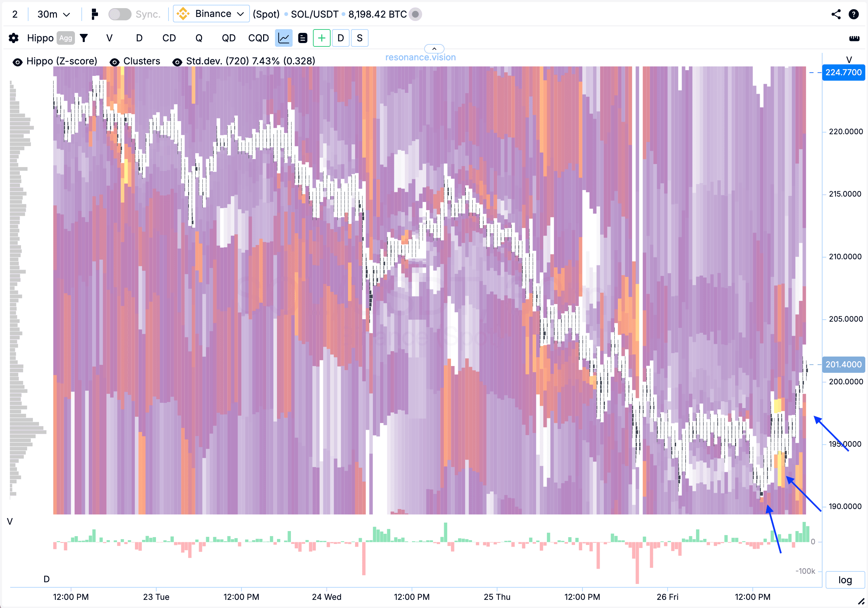This screenshot has width=868, height=608.
Task: Collapse toolbar with chevron handle
Action: (x=434, y=49)
